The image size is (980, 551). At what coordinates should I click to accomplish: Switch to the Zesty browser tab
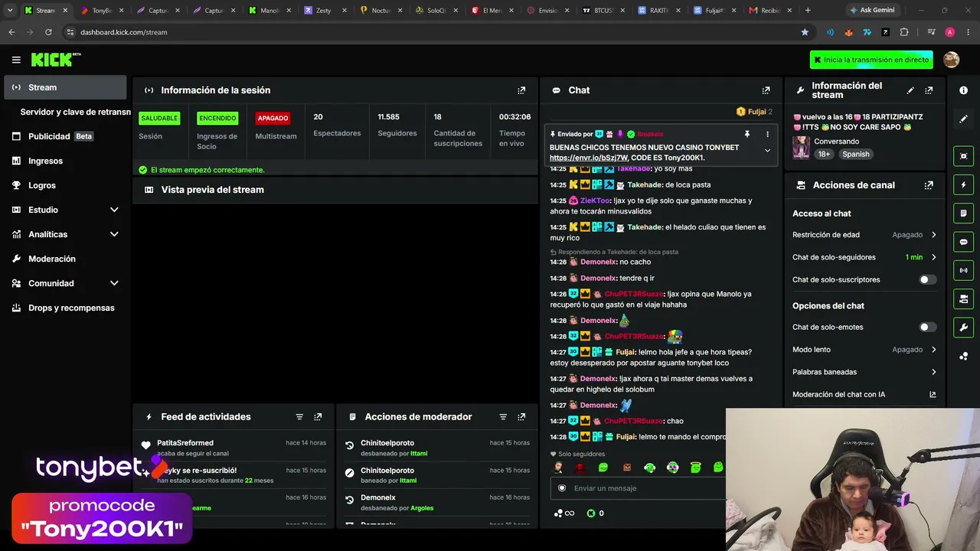click(x=326, y=11)
